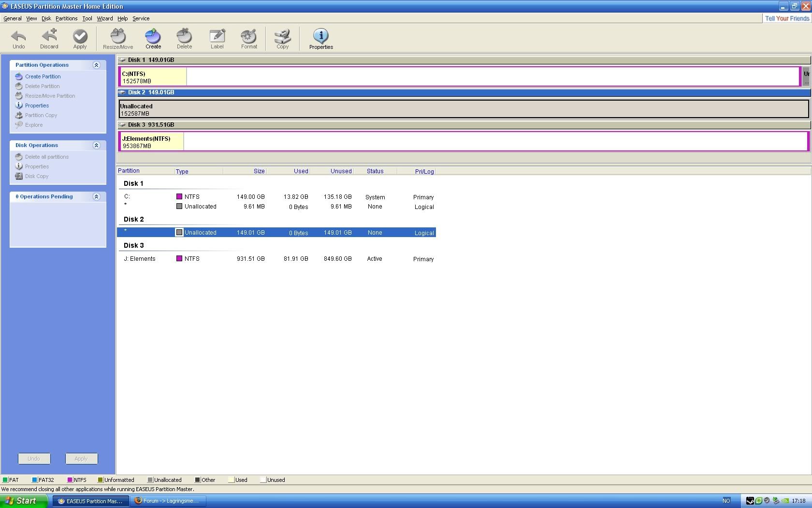
Task: Click the Create Partition link
Action: [x=43, y=76]
